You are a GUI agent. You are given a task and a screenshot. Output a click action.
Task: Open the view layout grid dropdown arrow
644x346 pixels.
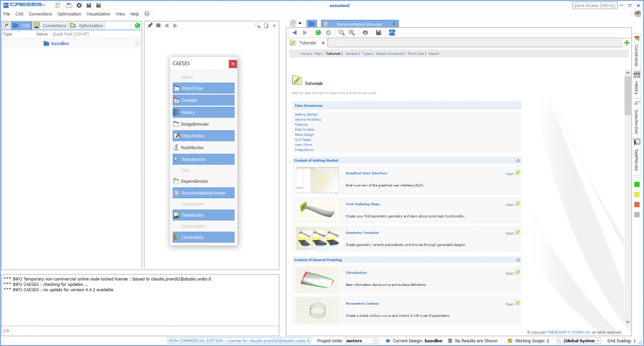tap(300, 24)
